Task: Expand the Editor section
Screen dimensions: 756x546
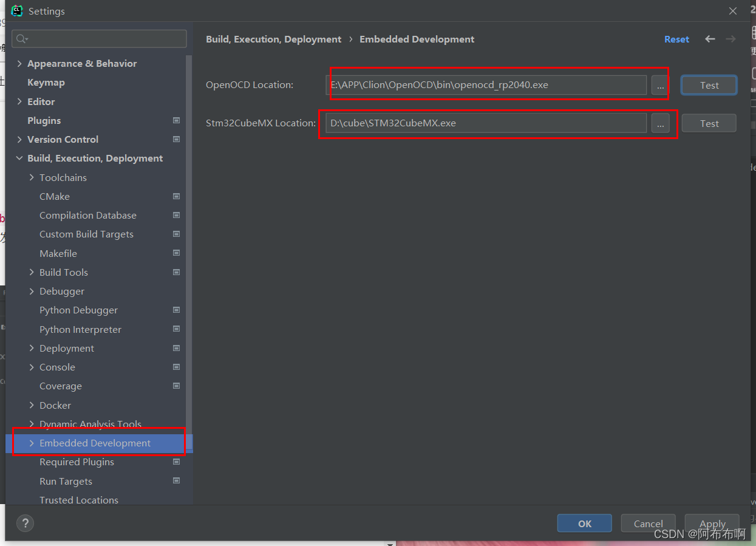Action: 19,101
